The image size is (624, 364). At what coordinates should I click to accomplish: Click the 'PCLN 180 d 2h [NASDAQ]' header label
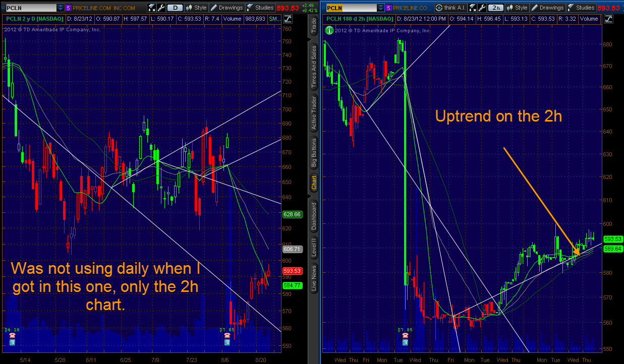coord(360,19)
